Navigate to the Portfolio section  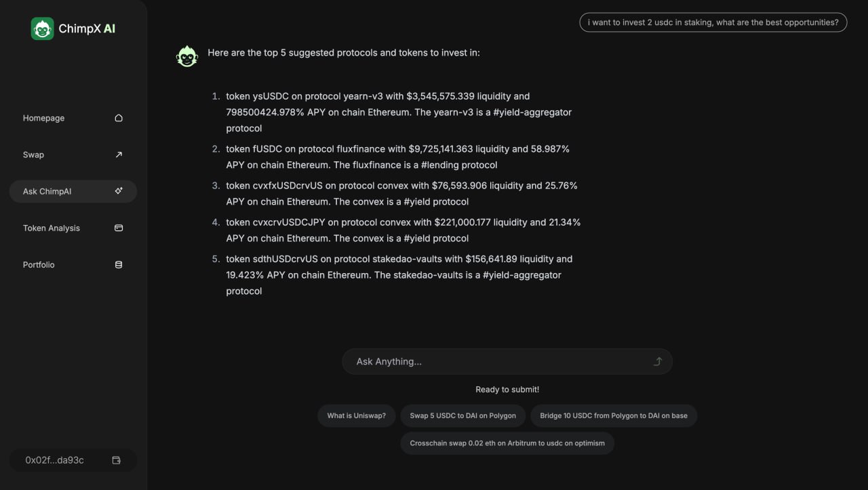click(x=39, y=265)
